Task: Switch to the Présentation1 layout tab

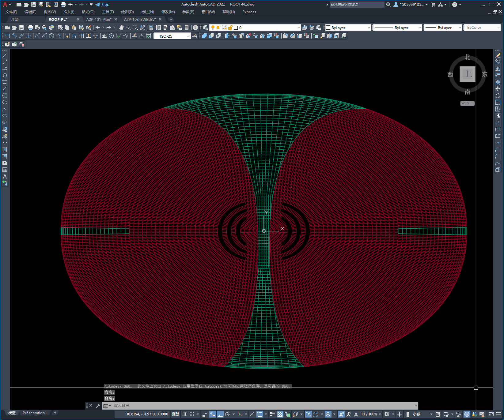Action: coord(35,413)
